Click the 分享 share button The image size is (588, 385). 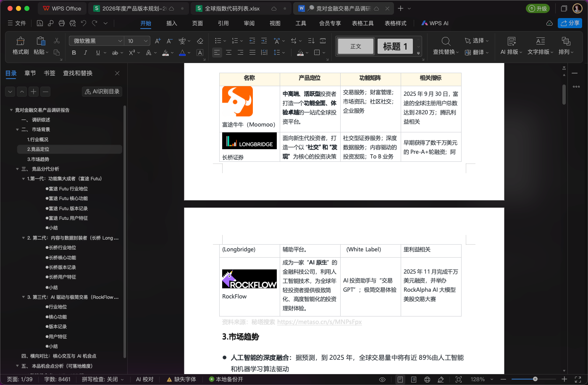570,23
